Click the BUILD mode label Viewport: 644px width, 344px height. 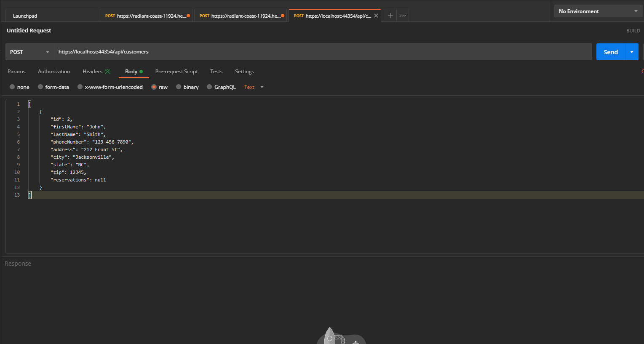(x=633, y=31)
